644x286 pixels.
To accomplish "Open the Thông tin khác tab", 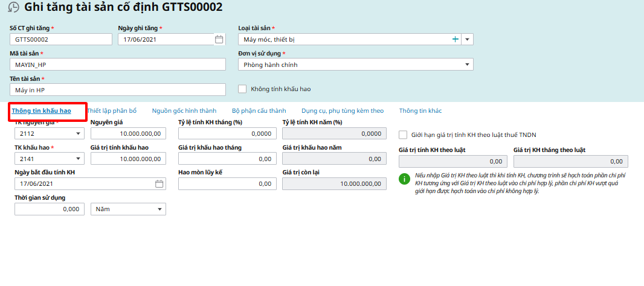I will pos(420,111).
